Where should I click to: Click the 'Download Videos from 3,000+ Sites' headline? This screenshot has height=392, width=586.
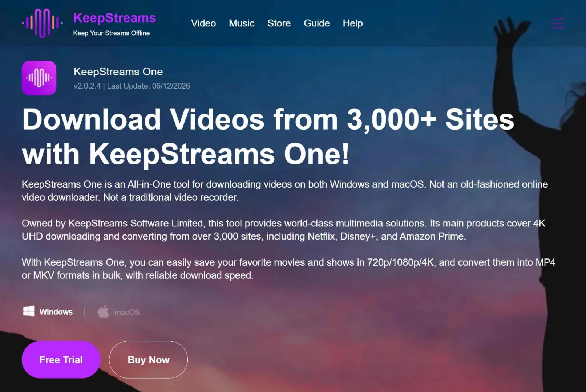(x=268, y=136)
